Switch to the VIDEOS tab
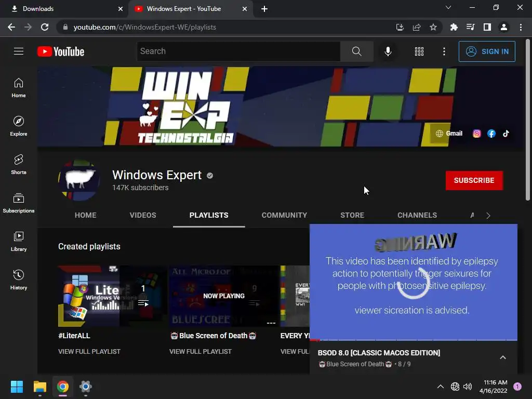 click(x=143, y=215)
